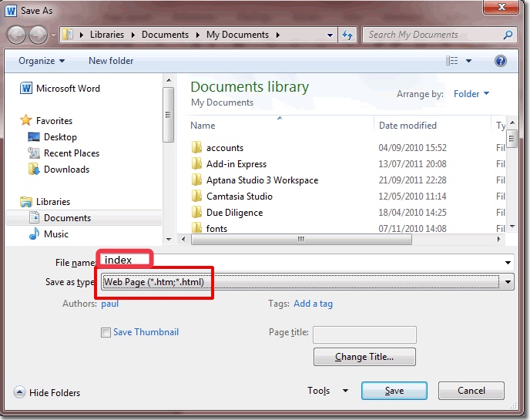Click the Change Title button
The image size is (530, 420).
[364, 357]
